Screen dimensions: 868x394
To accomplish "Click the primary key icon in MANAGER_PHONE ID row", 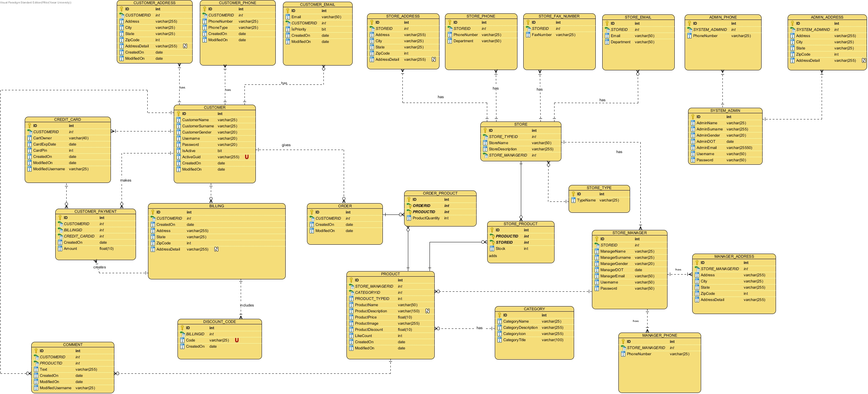I will click(x=623, y=341).
